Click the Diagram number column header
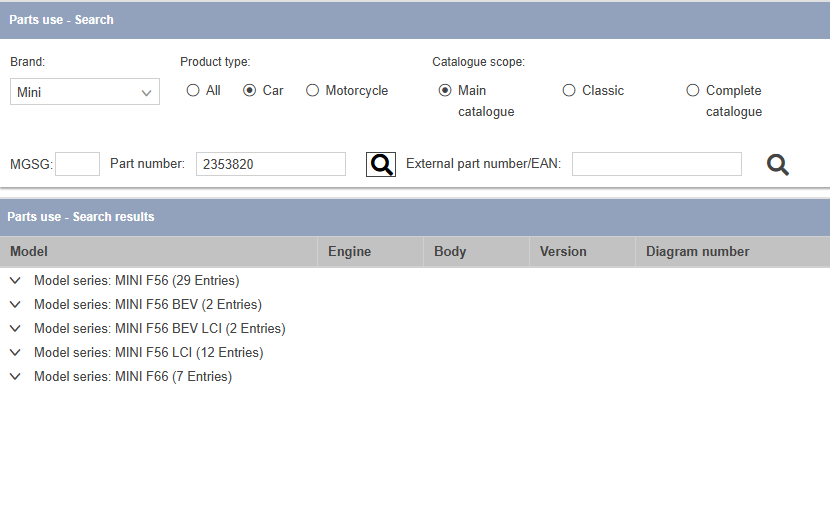The image size is (830, 517). tap(733, 251)
